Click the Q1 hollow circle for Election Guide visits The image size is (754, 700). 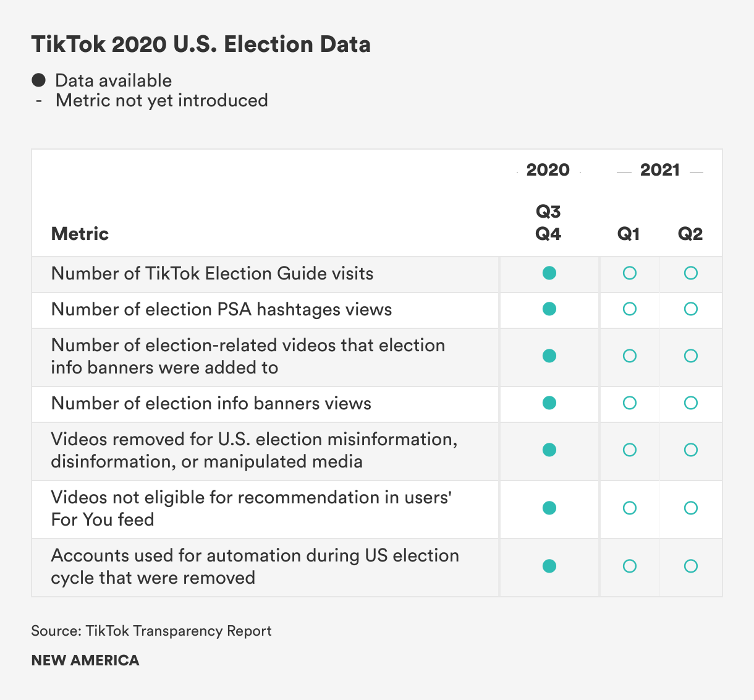pos(629,273)
